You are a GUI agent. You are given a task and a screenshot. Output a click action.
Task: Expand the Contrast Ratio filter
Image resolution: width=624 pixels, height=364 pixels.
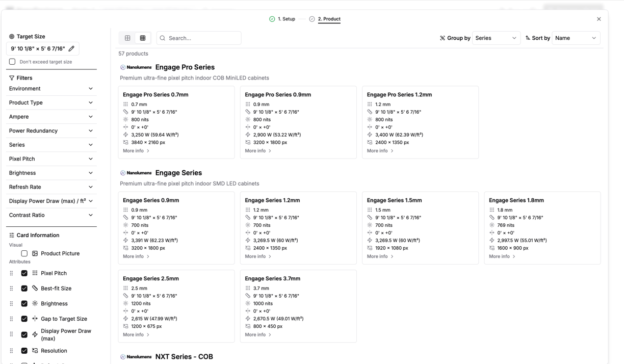coord(51,215)
